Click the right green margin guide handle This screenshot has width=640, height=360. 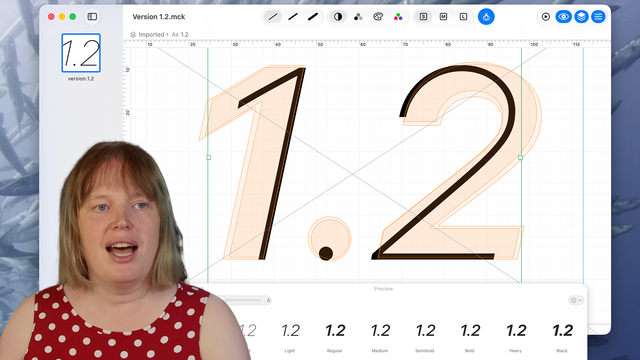[x=520, y=157]
